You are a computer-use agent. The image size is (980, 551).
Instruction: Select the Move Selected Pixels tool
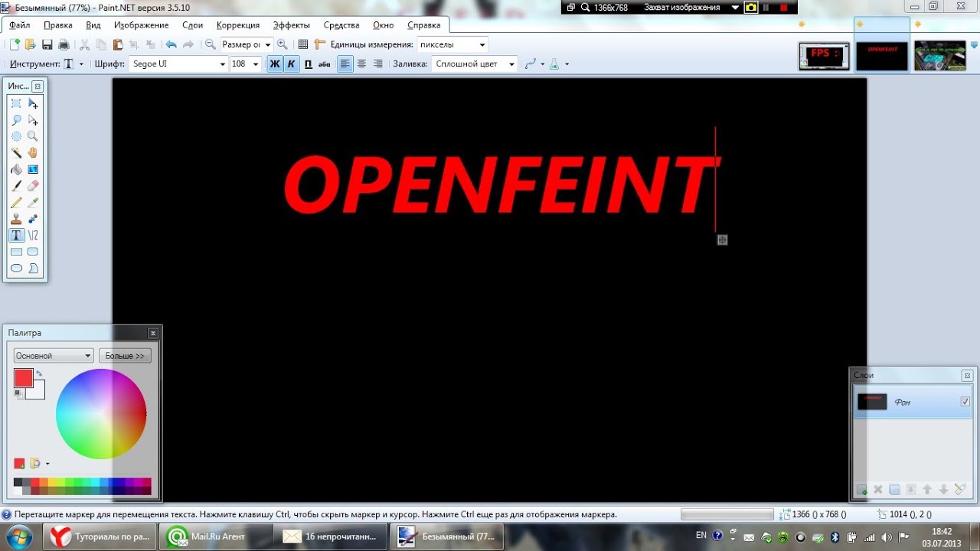point(33,103)
